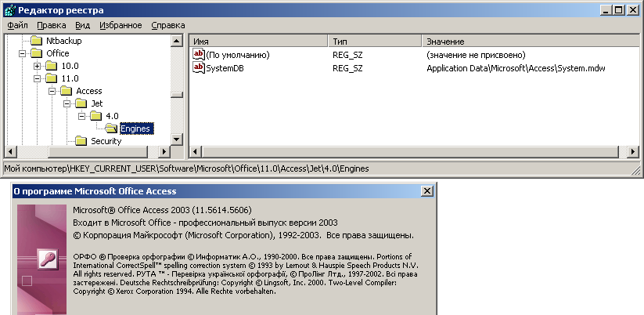Image resolution: width=644 pixels, height=315 pixels.
Task: Click the Access 2003 version text line
Action: (x=162, y=210)
